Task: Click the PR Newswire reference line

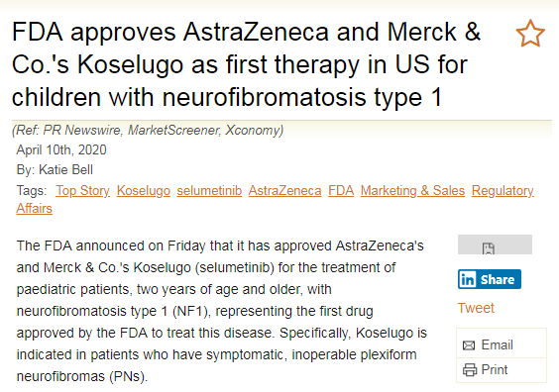Action: [148, 131]
